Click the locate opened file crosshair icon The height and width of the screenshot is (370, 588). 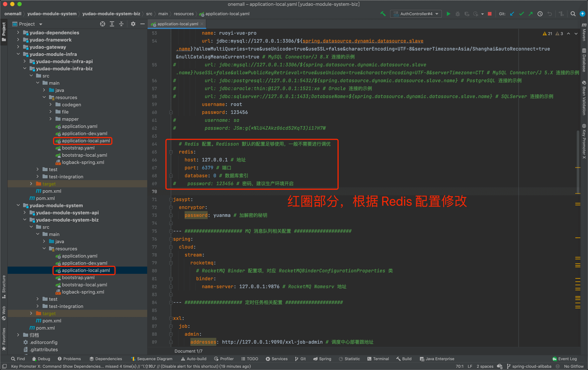[103, 24]
